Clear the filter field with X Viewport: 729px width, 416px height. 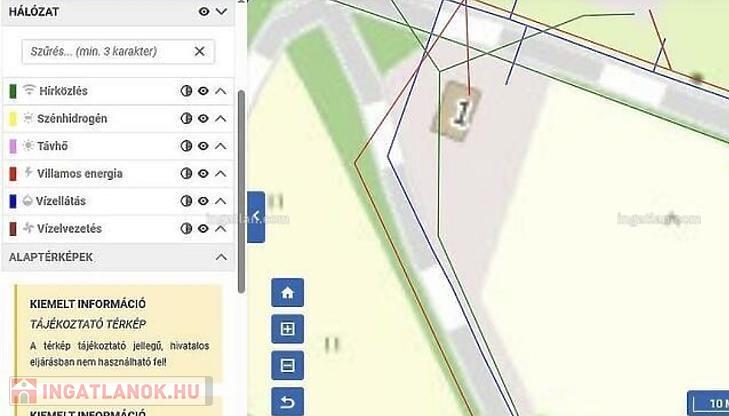(x=199, y=51)
